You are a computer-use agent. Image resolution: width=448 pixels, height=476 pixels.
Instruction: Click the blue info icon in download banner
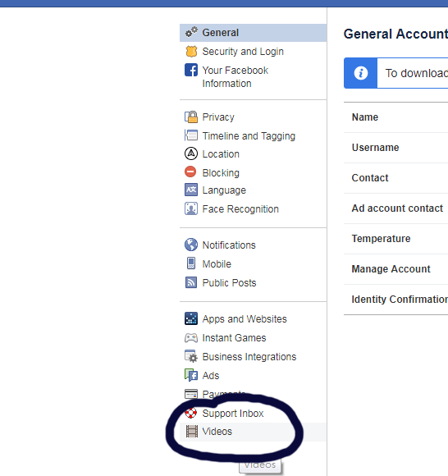(x=360, y=73)
